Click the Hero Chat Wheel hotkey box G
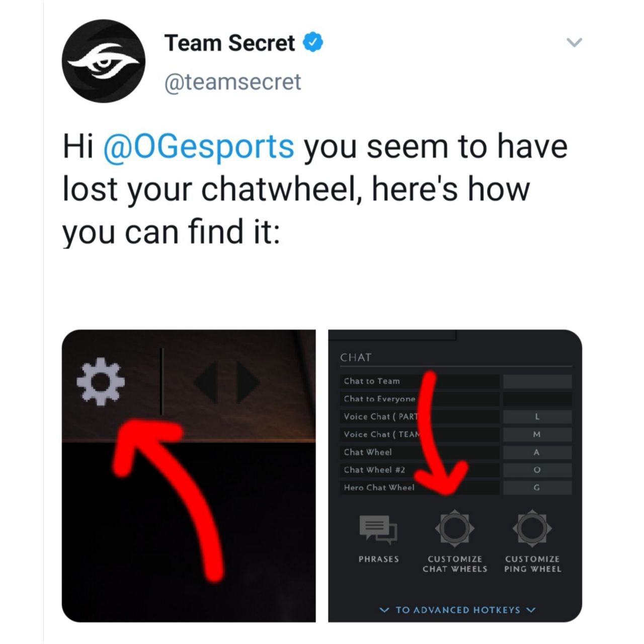Screen dimensions: 644x644 (x=537, y=488)
